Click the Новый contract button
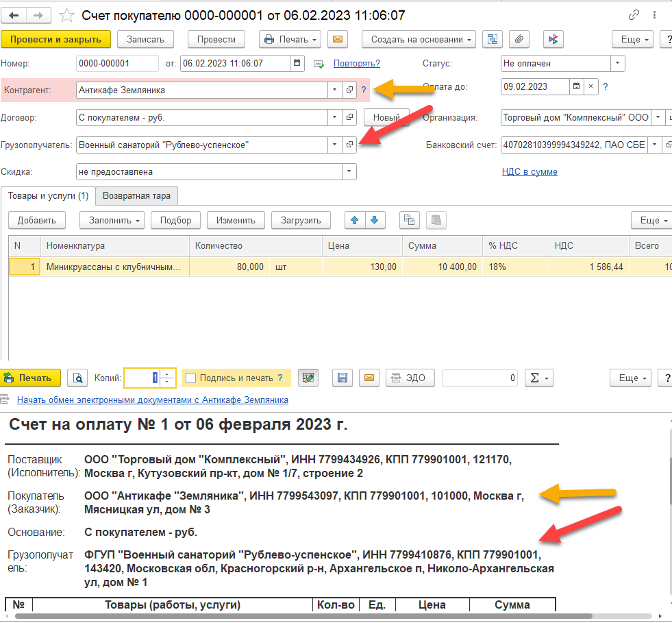This screenshot has width=672, height=623. coord(386,117)
